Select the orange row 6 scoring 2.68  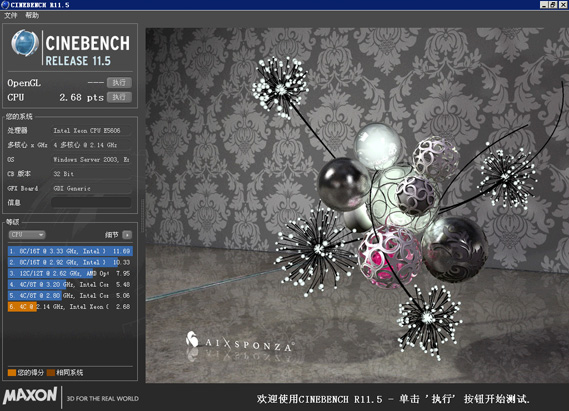coord(70,307)
